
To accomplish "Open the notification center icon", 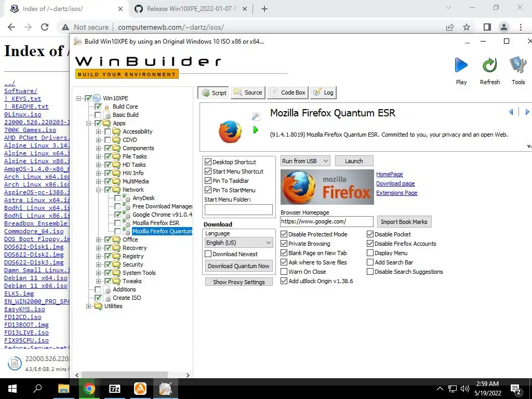I will pos(516,390).
